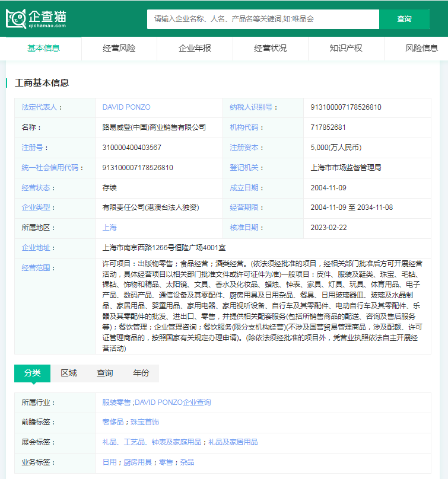Open the 风险信息 tab

[x=421, y=48]
